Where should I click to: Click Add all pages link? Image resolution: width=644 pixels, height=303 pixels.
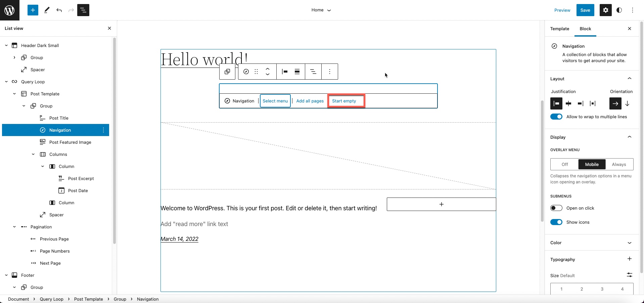[310, 101]
